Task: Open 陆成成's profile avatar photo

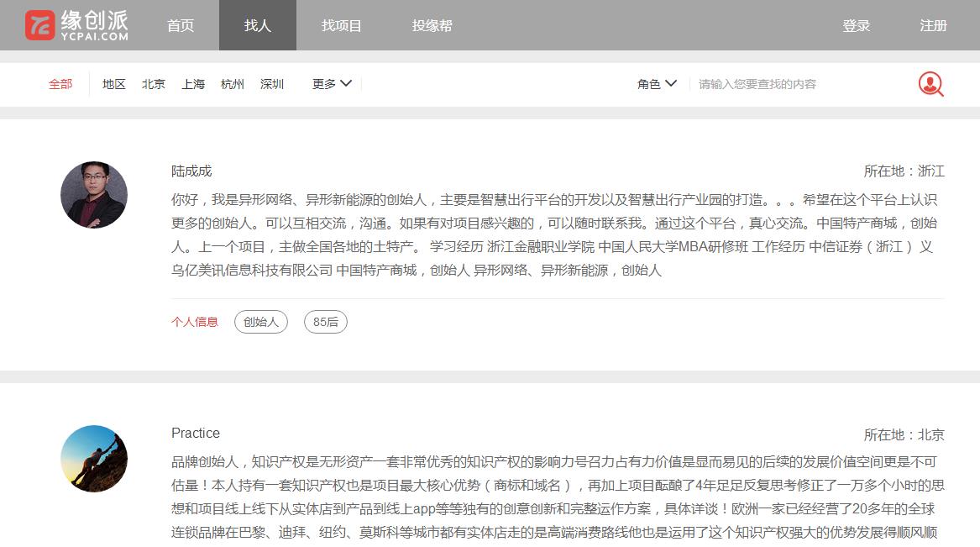Action: click(x=93, y=195)
